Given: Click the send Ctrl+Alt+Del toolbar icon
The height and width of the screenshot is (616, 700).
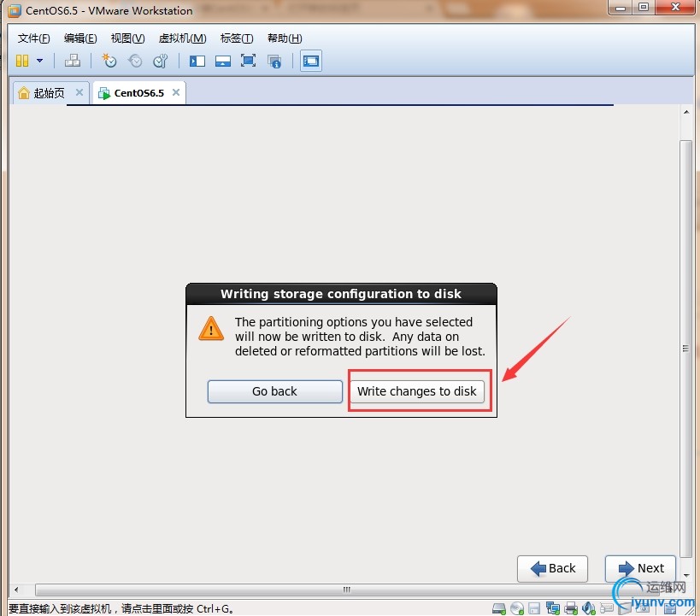Looking at the screenshot, I should pyautogui.click(x=73, y=61).
